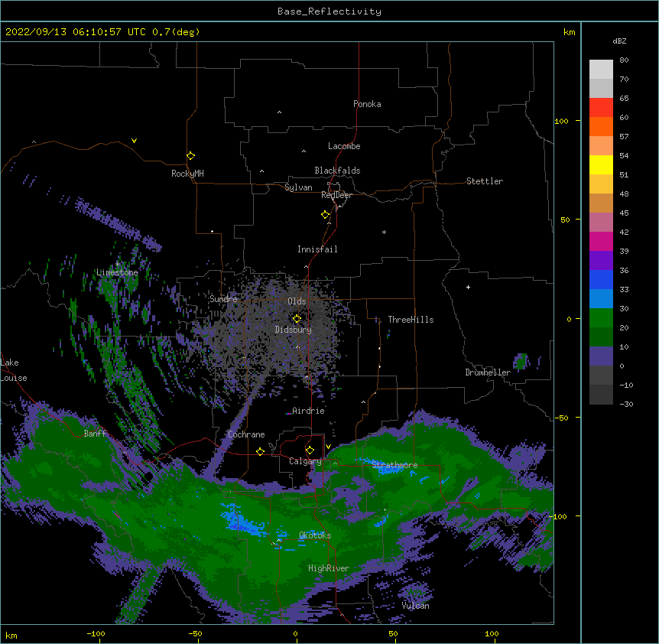The image size is (659, 644).
Task: Click the ThreeHills label
Action: [411, 320]
